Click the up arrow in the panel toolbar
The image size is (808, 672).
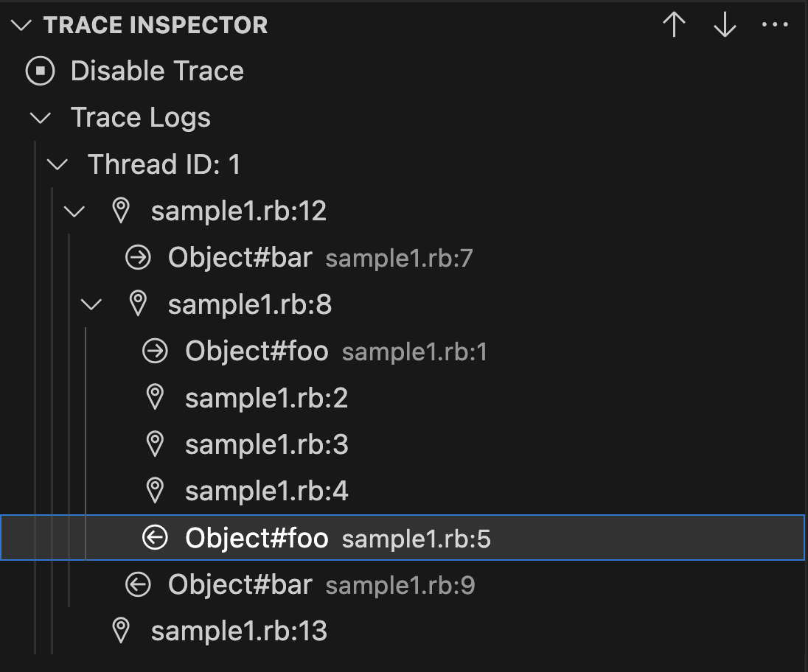click(x=673, y=24)
